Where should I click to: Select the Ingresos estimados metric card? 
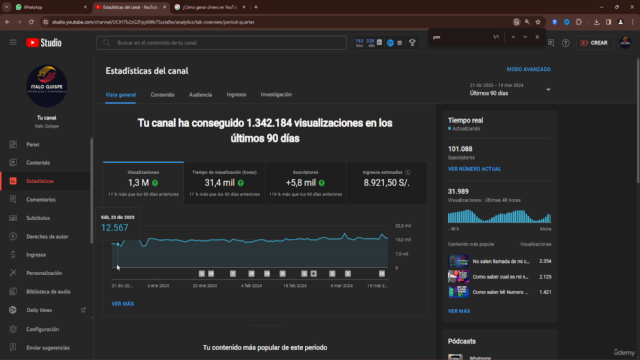coord(387,183)
